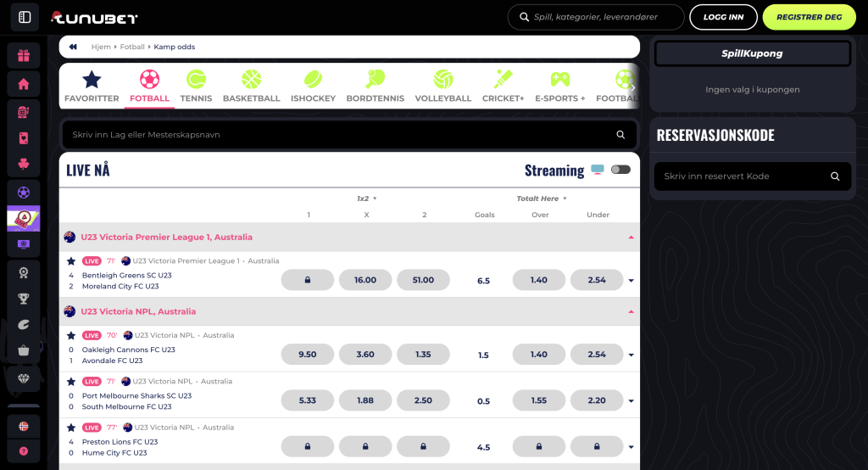Click the Tunubet logo
This screenshot has width=868, height=470.
(x=94, y=18)
